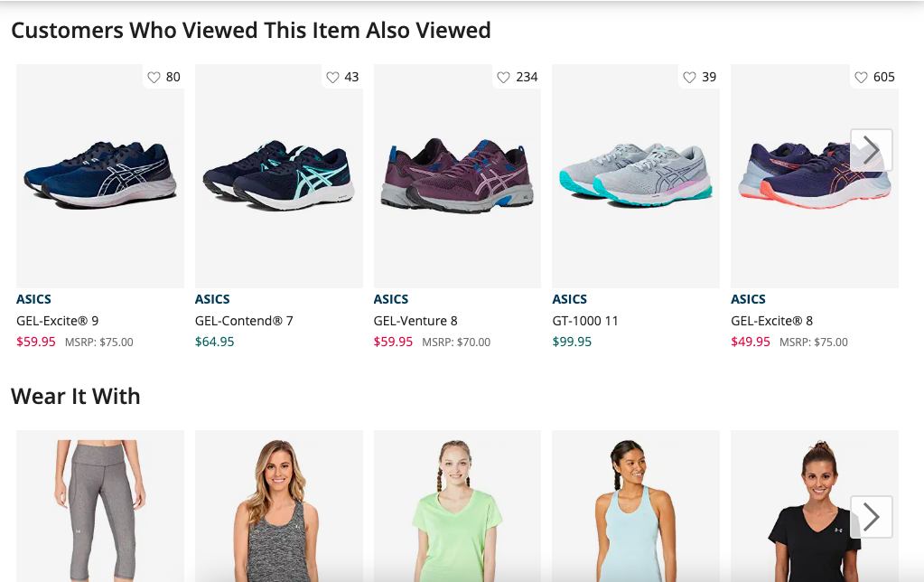The height and width of the screenshot is (582, 924).
Task: Favorite the GEL-Excite 9 shoe with heart icon
Action: coord(154,78)
